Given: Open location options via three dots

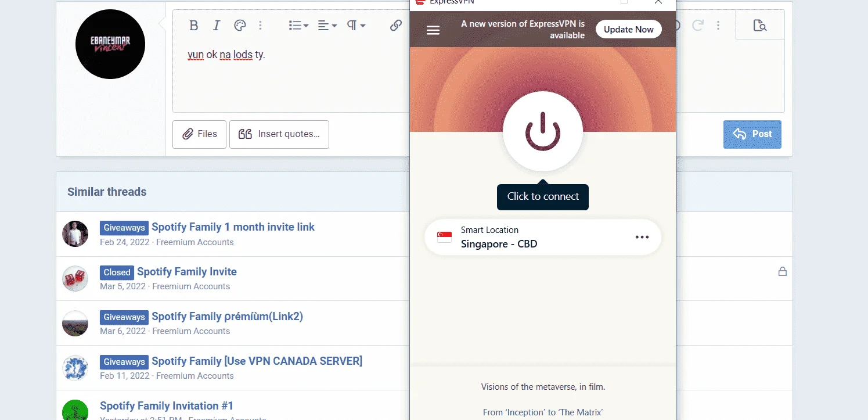Looking at the screenshot, I should (x=642, y=237).
